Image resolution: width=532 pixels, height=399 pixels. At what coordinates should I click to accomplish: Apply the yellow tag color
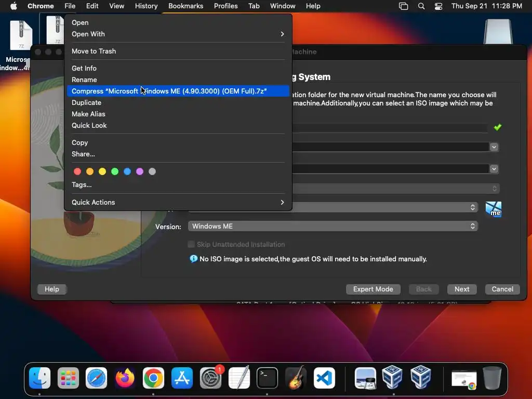tap(102, 171)
